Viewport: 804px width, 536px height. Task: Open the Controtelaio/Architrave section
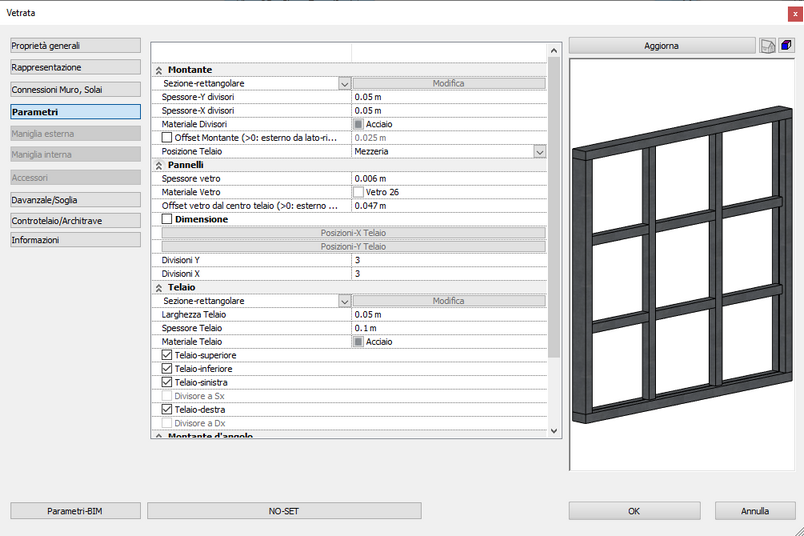pos(75,221)
